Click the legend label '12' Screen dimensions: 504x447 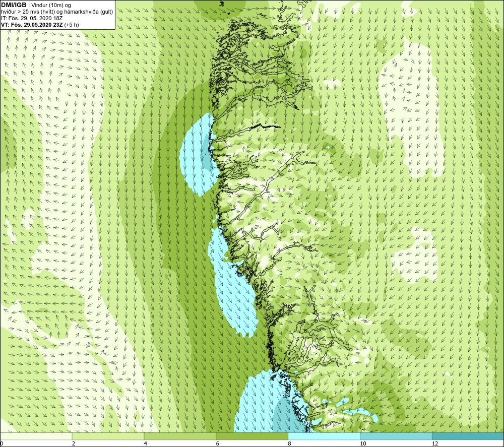click(435, 444)
